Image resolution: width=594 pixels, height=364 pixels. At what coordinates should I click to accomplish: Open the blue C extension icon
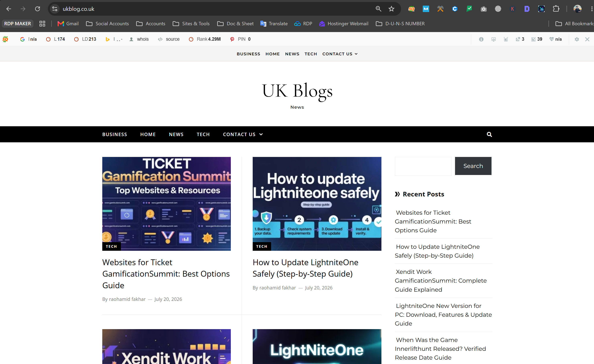point(455,9)
